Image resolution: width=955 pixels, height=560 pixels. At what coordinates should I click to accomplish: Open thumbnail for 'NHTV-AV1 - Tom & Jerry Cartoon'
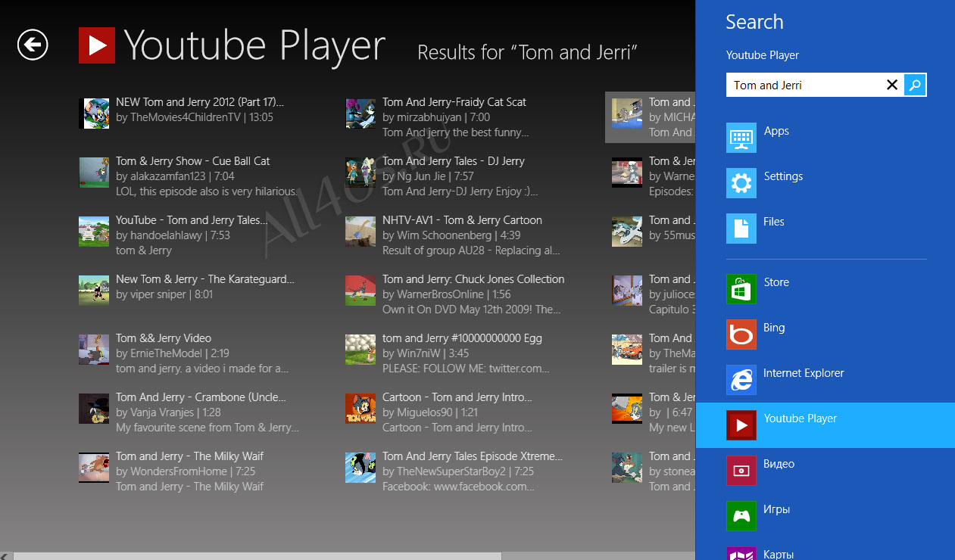point(360,232)
